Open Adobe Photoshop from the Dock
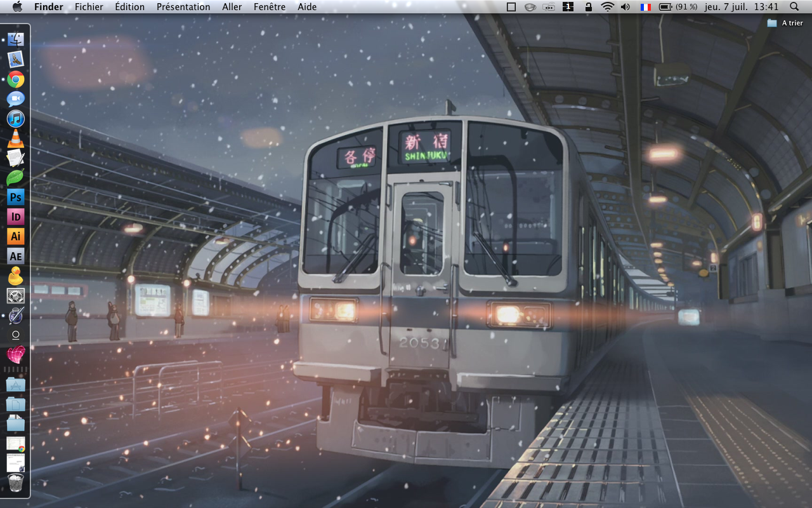Screen dimensions: 812x508 pyautogui.click(x=15, y=197)
